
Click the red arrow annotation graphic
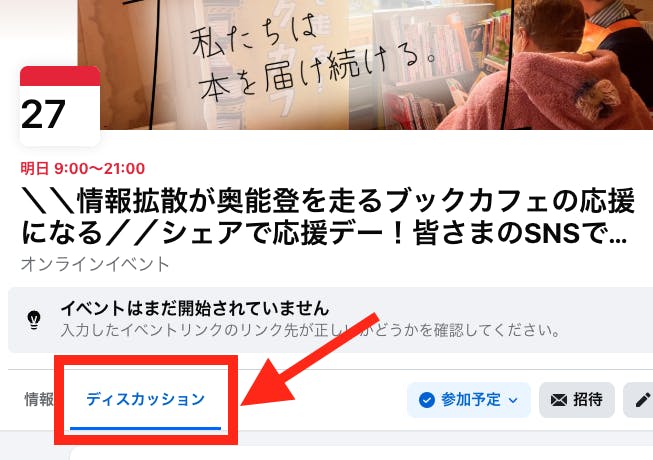[310, 359]
